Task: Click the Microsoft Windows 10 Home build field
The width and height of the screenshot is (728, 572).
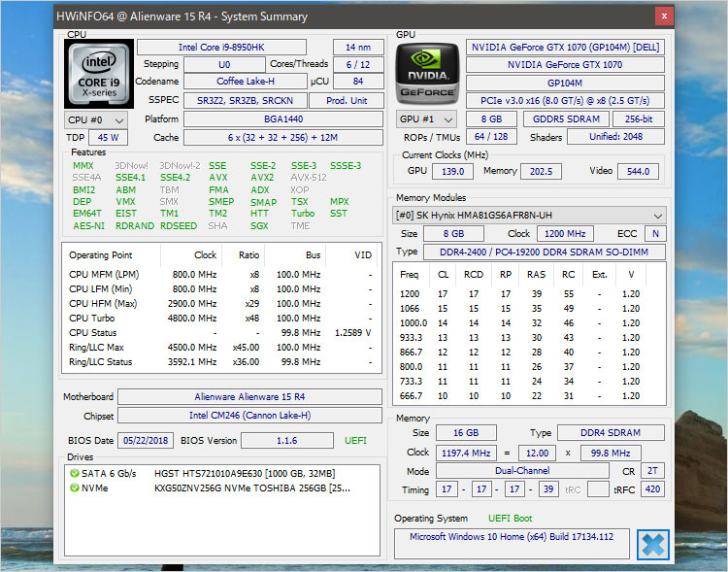Action: 512,543
